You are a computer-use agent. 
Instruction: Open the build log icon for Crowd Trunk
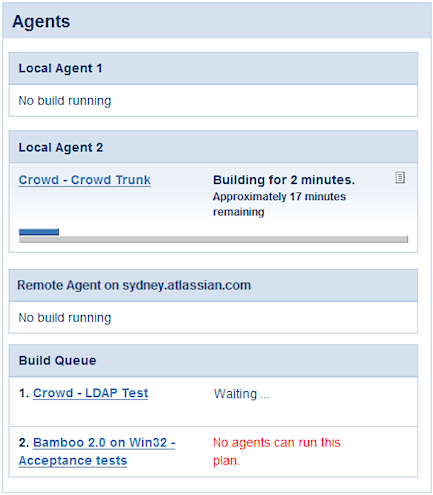point(400,178)
